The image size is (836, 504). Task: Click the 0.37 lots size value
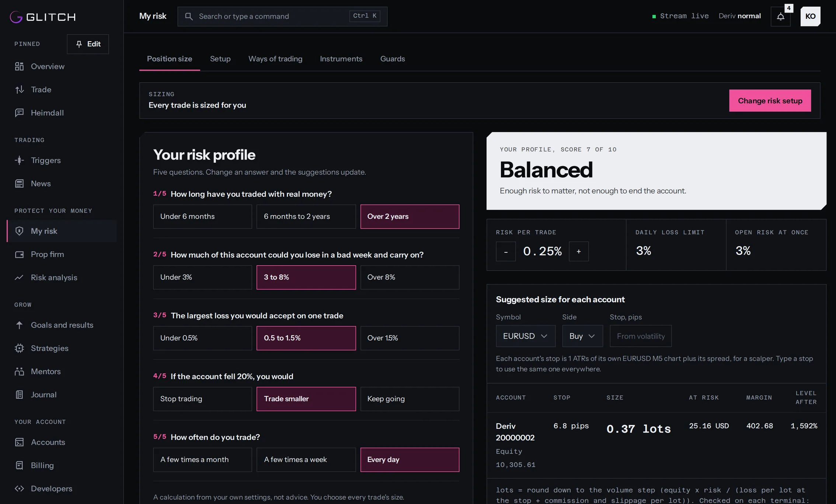[638, 429]
